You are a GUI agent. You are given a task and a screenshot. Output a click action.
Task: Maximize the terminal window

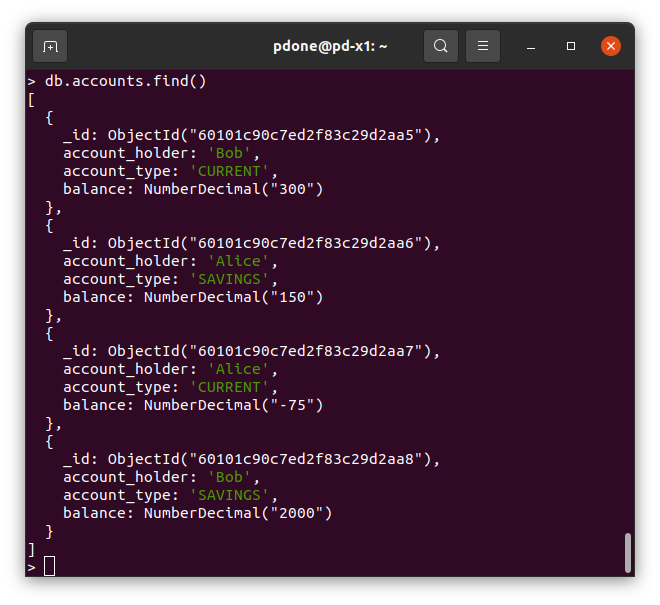click(571, 46)
